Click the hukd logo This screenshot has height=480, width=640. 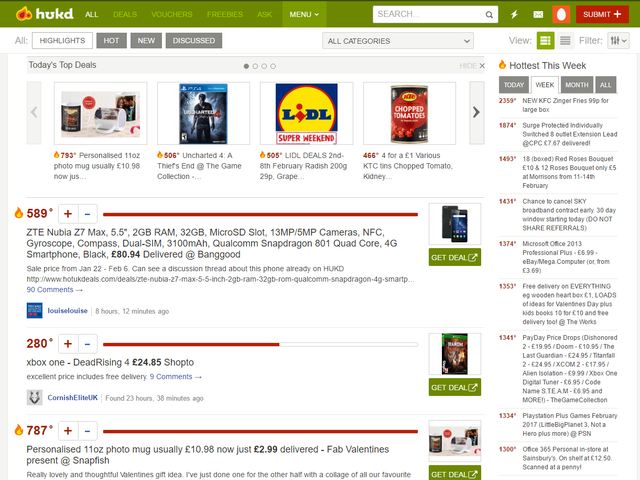(44, 14)
